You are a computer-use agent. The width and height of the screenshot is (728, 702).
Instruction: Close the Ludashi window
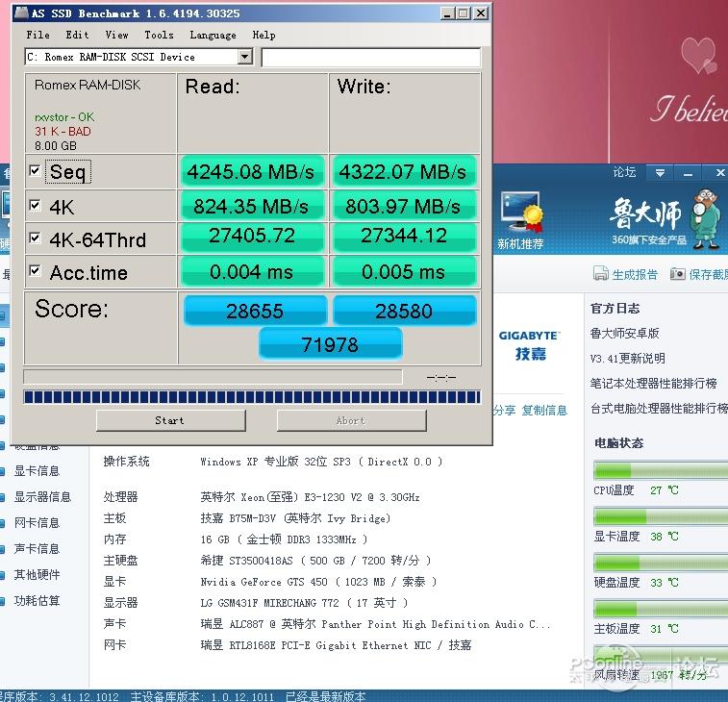tap(719, 173)
